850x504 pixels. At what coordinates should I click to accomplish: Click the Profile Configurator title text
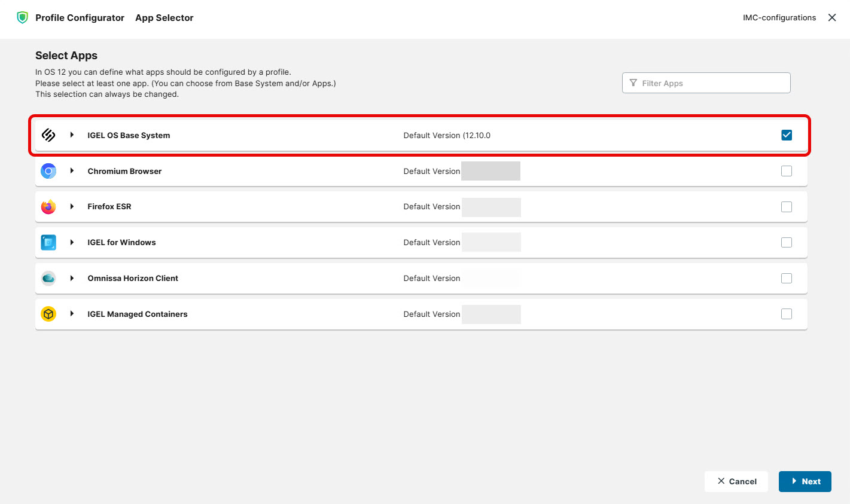click(x=80, y=18)
